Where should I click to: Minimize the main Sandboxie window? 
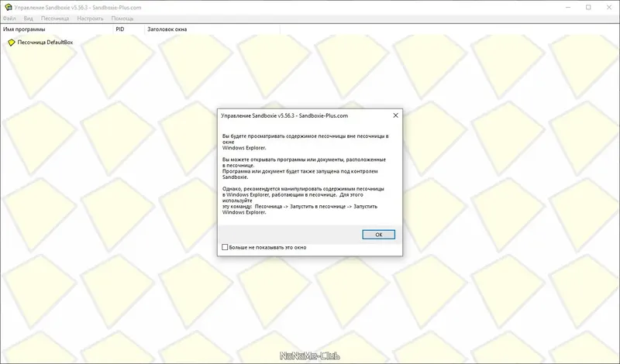point(568,7)
